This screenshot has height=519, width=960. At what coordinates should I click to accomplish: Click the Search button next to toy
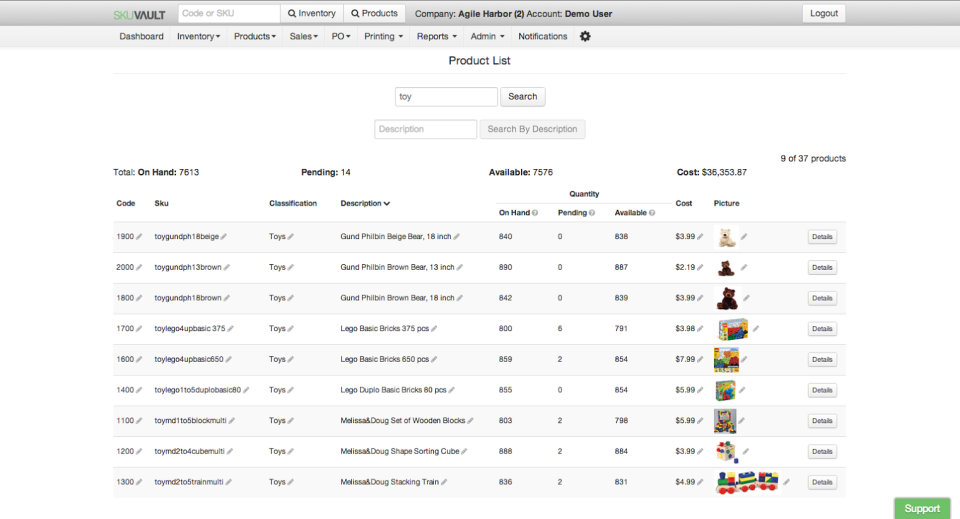[x=522, y=97]
